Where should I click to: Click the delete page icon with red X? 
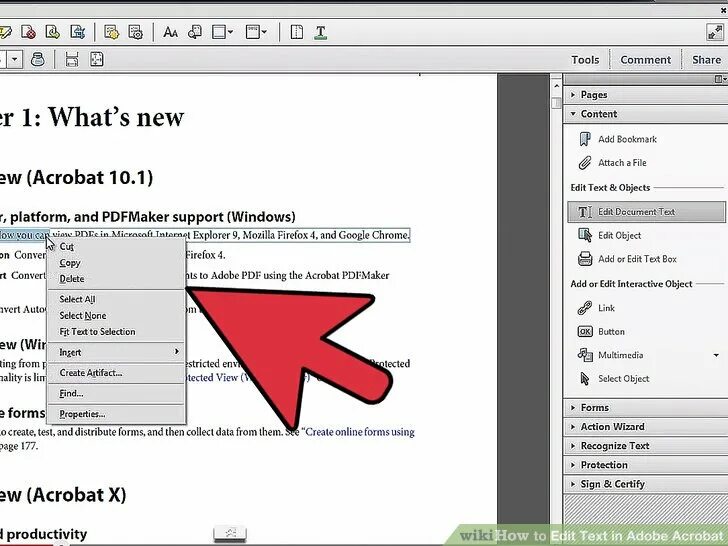pyautogui.click(x=28, y=32)
